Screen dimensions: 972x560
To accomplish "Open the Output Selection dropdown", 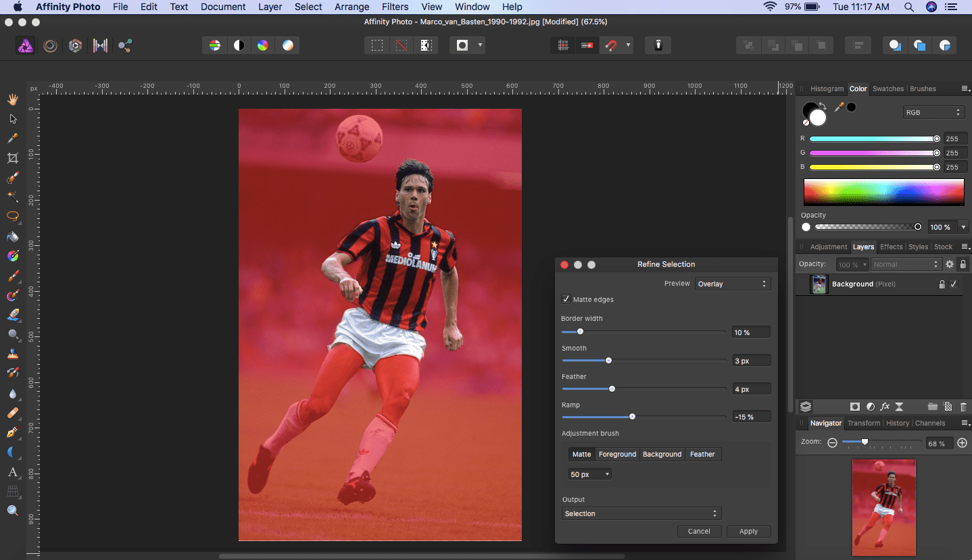I will (x=641, y=513).
